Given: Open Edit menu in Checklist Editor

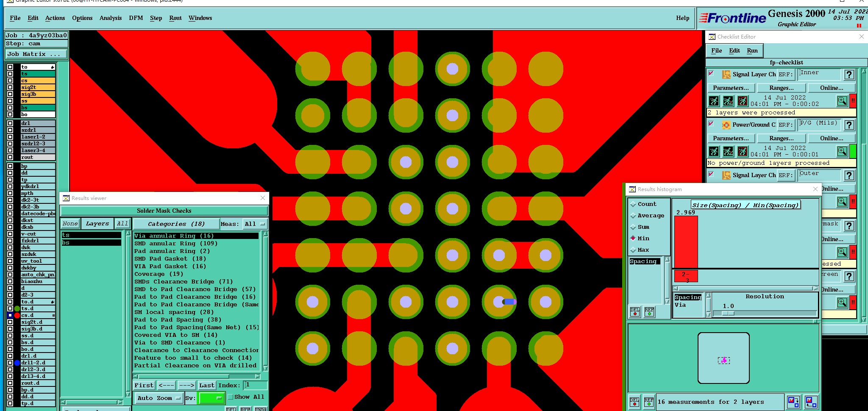Looking at the screenshot, I should 734,50.
